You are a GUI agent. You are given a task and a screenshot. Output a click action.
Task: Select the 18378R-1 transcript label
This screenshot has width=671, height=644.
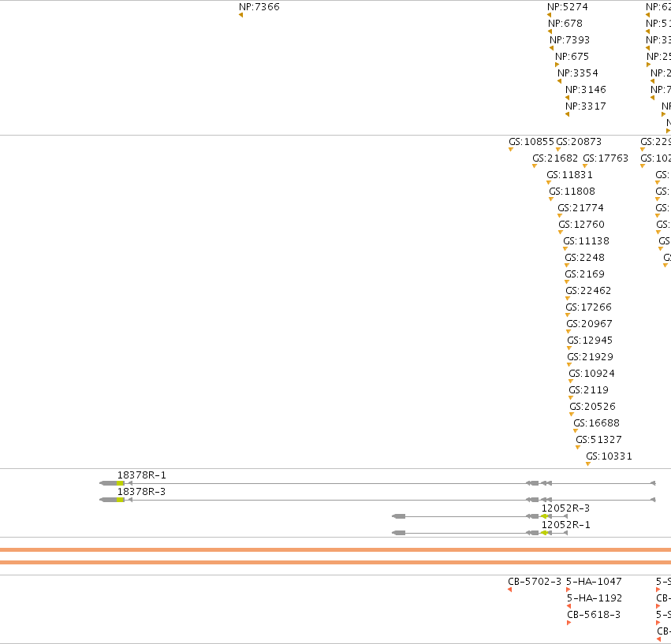(142, 475)
